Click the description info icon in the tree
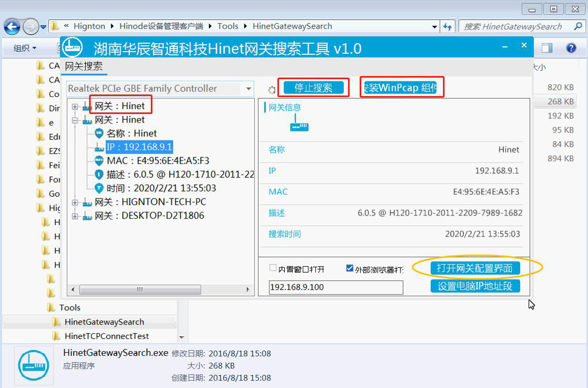The height and width of the screenshot is (388, 588). pyautogui.click(x=99, y=174)
